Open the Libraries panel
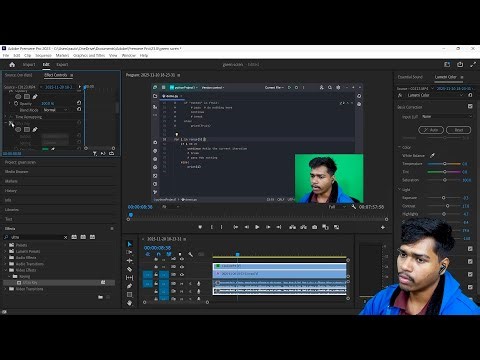The width and height of the screenshot is (480, 360). [12, 210]
